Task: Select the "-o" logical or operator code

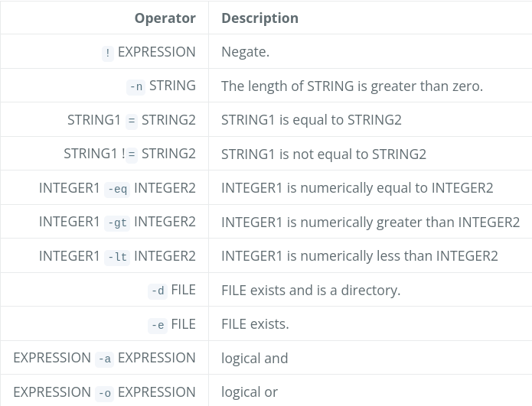Action: [x=105, y=394]
